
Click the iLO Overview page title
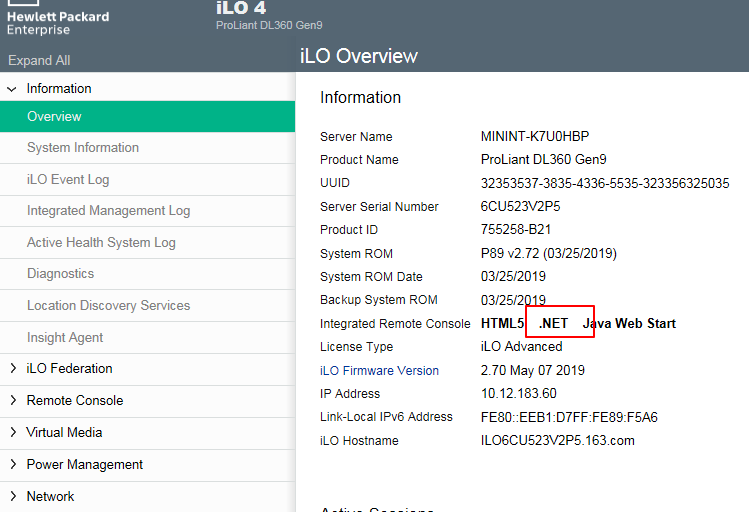pyautogui.click(x=359, y=56)
